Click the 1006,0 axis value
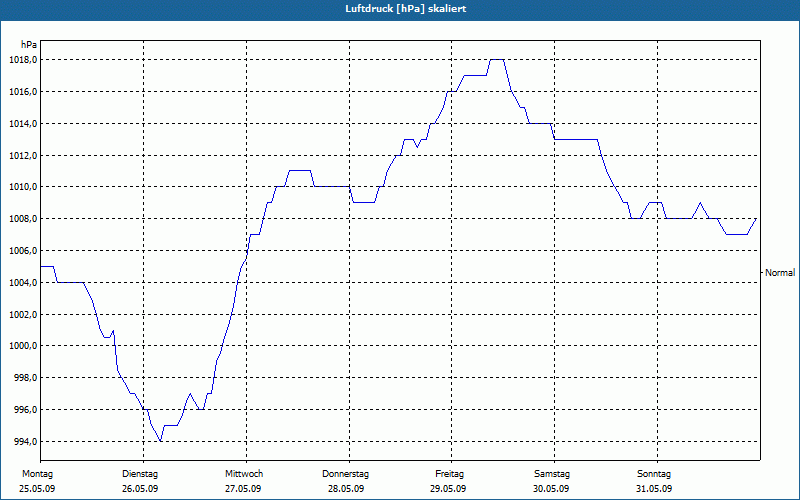The image size is (800, 500). pos(22,251)
